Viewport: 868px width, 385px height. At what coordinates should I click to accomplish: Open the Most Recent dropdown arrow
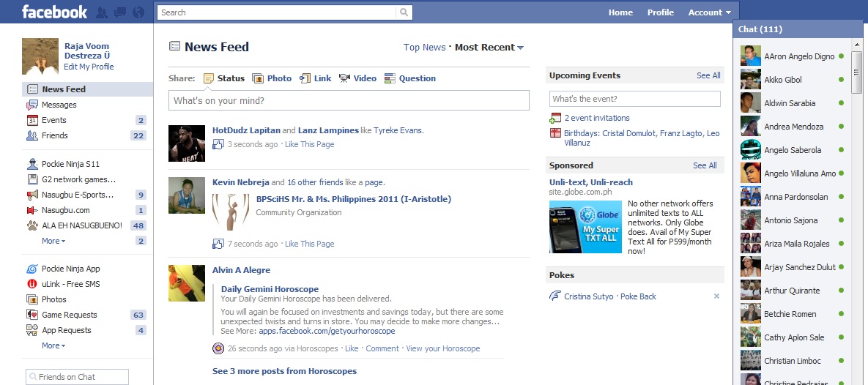pos(520,48)
